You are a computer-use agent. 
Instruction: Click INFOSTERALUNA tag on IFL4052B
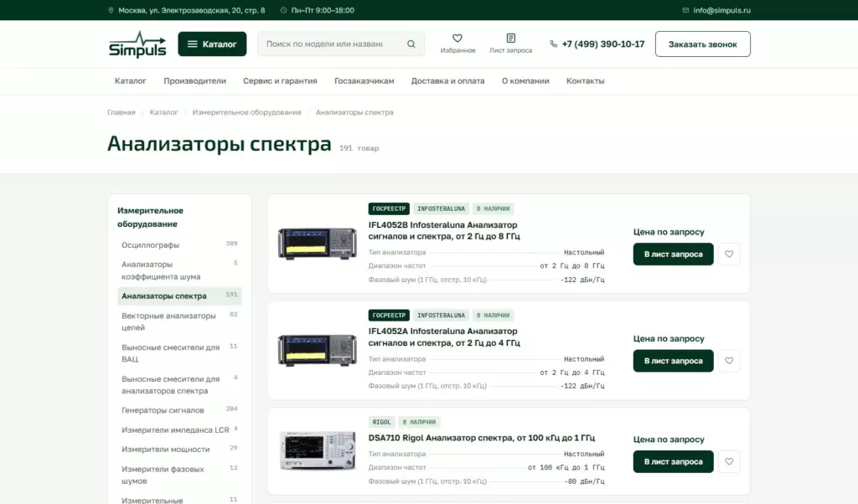pos(441,208)
